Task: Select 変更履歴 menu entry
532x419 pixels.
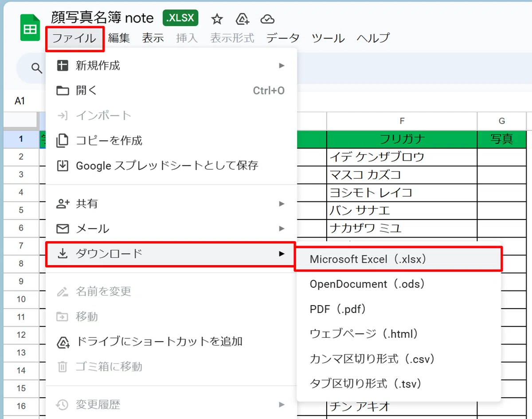Action: pyautogui.click(x=171, y=404)
